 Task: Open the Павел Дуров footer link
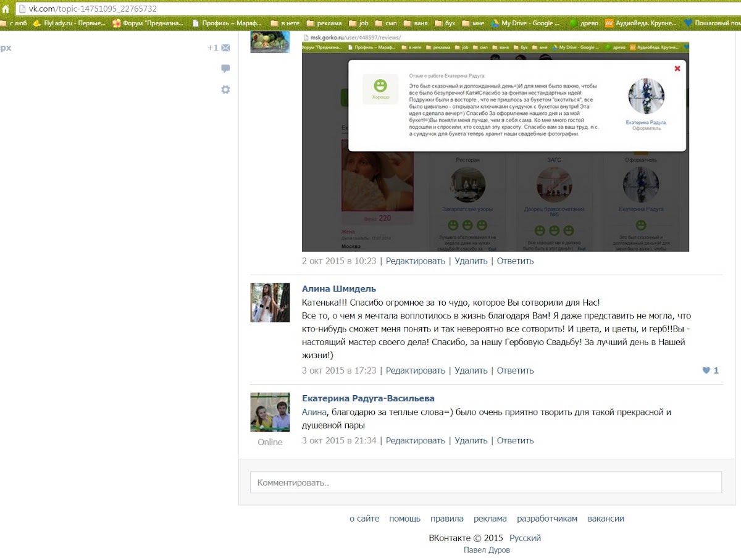coord(487,550)
